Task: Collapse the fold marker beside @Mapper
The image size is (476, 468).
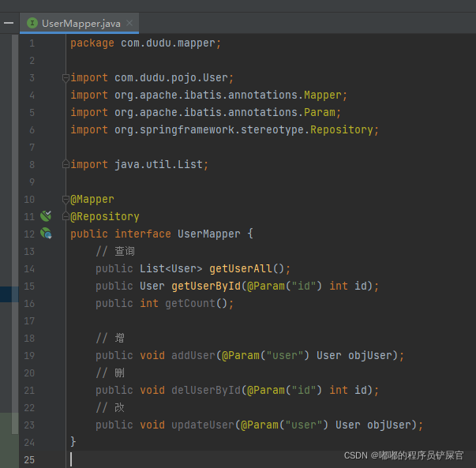Action: pyautogui.click(x=66, y=200)
